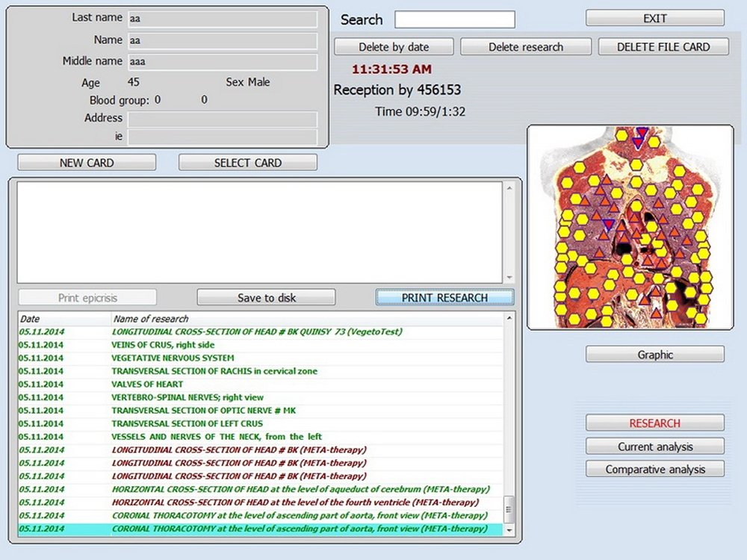
Task: Click in the Search input field
Action: (x=454, y=19)
